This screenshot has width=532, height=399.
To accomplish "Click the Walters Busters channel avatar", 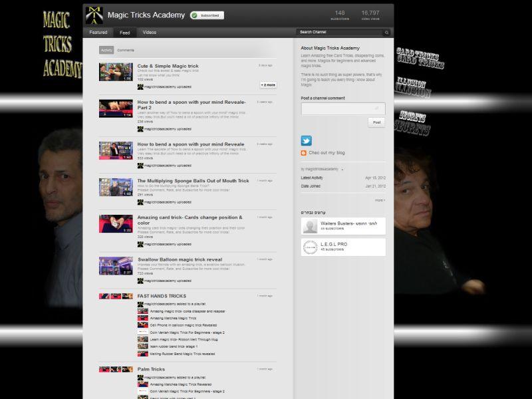I will [310, 226].
